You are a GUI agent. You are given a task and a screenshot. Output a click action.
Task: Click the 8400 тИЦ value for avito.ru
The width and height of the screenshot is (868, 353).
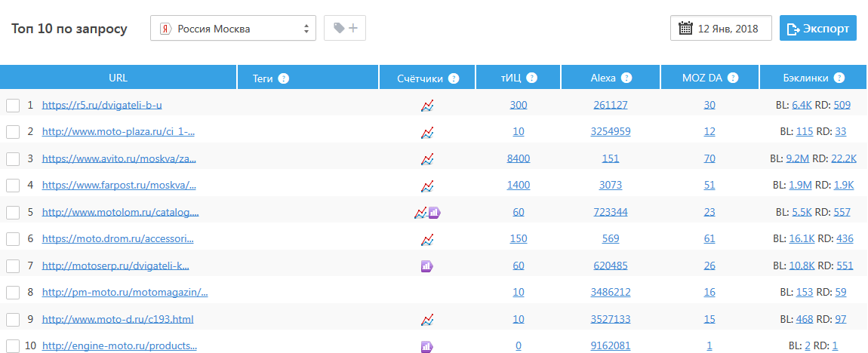519,158
